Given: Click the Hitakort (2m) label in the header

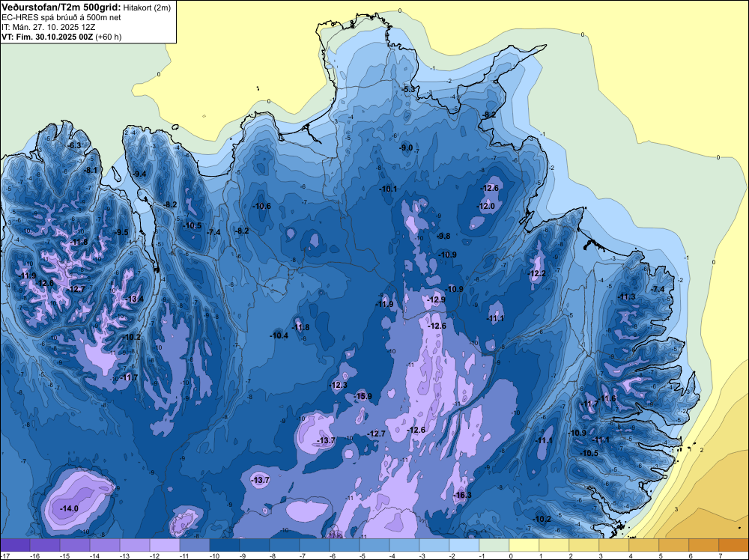Looking at the screenshot, I should click(147, 7).
